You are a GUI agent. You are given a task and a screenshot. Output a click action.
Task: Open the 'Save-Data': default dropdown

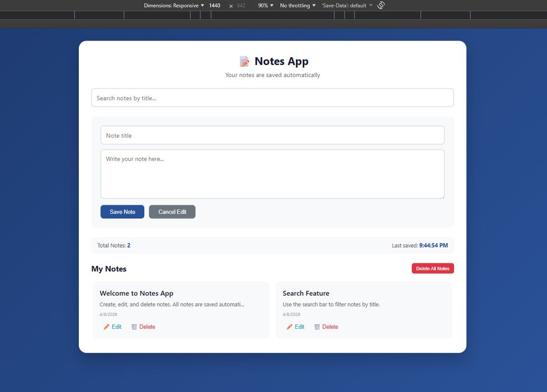[x=347, y=5]
